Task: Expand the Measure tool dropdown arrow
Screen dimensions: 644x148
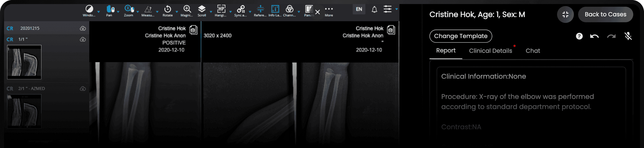Action: tap(157, 12)
